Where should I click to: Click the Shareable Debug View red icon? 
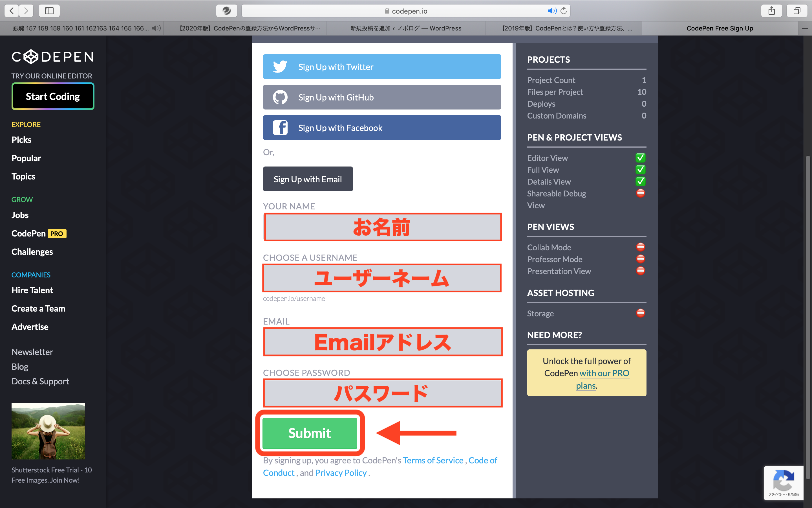(641, 193)
